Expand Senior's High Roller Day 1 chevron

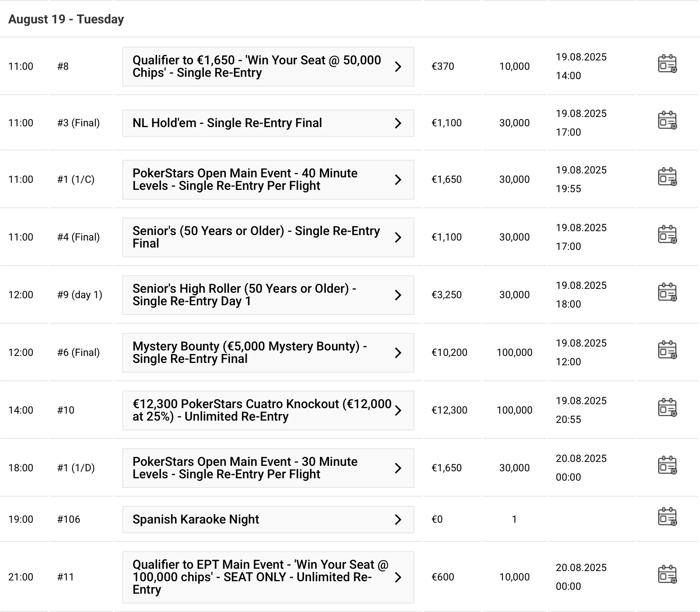[x=398, y=295]
